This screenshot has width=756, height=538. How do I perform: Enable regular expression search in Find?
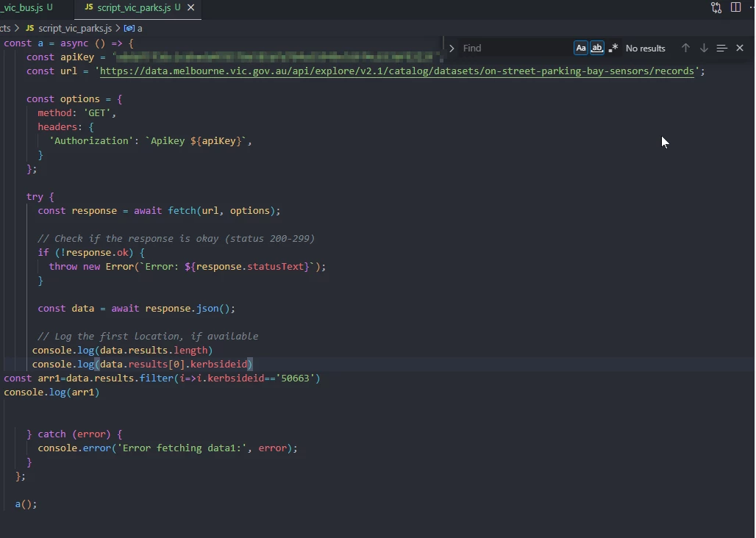coord(613,48)
